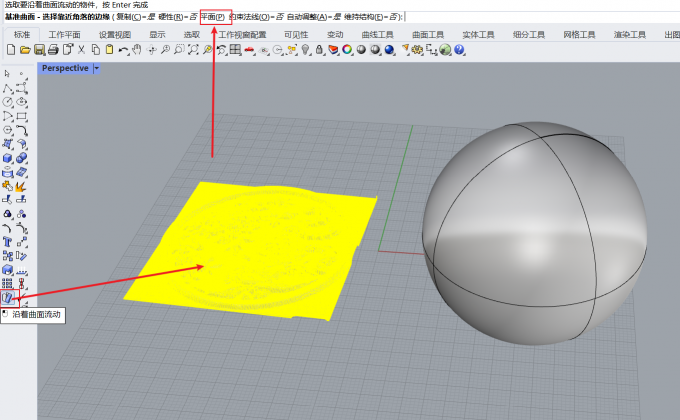Select the Pan hand tool

point(137,50)
